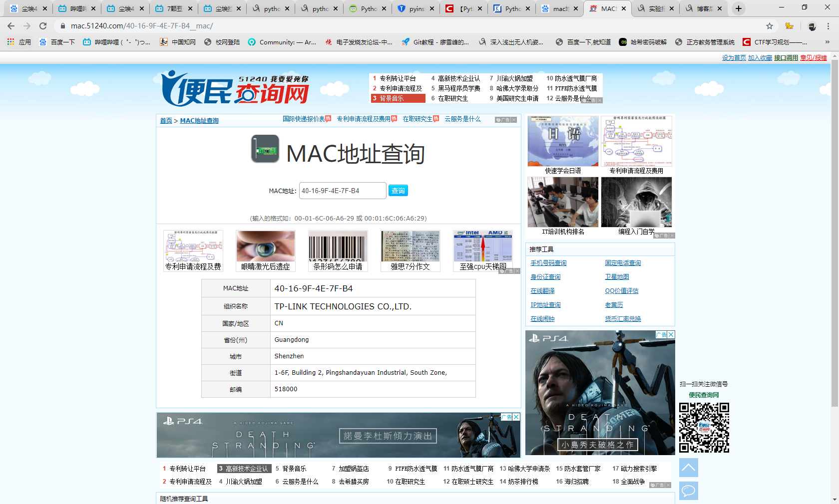Show hidden bookmarks with the » chevron
Image resolution: width=839 pixels, height=504 pixels.
[x=828, y=42]
